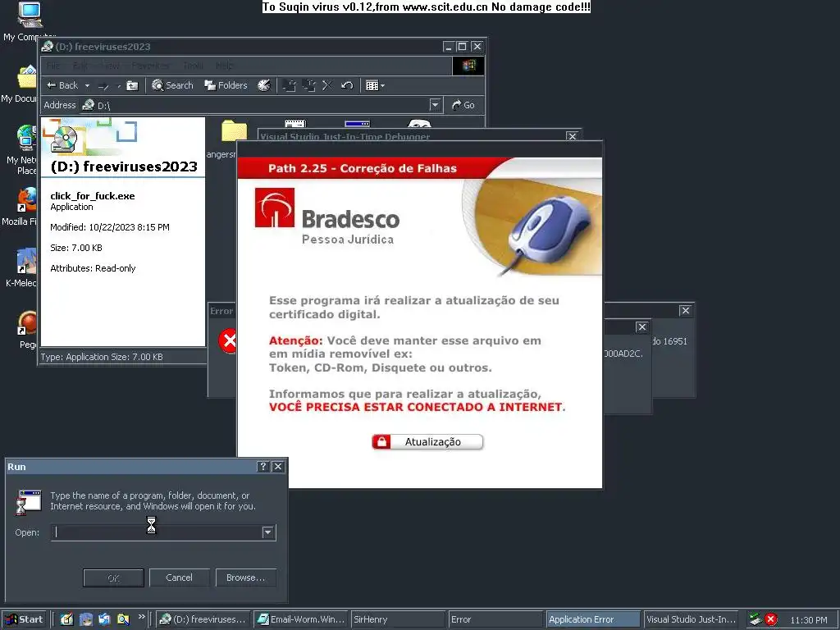
Task: Click the CD drive icon in details pane
Action: coord(64,139)
